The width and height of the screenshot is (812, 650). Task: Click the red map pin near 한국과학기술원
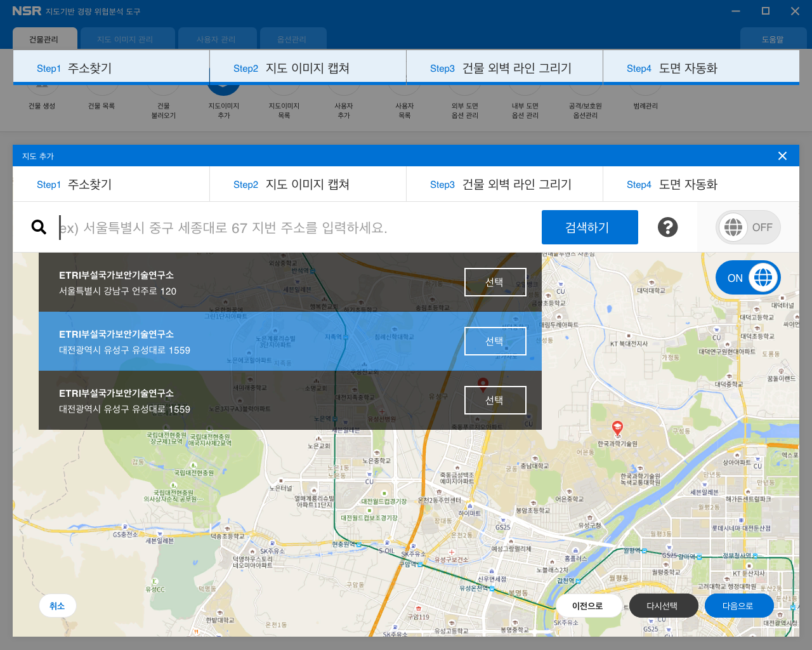tap(617, 428)
